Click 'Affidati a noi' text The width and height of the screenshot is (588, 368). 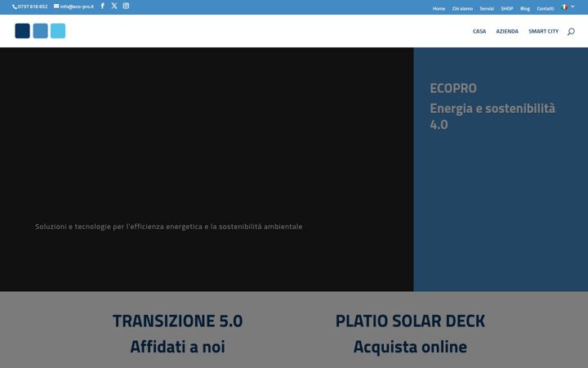click(x=178, y=347)
